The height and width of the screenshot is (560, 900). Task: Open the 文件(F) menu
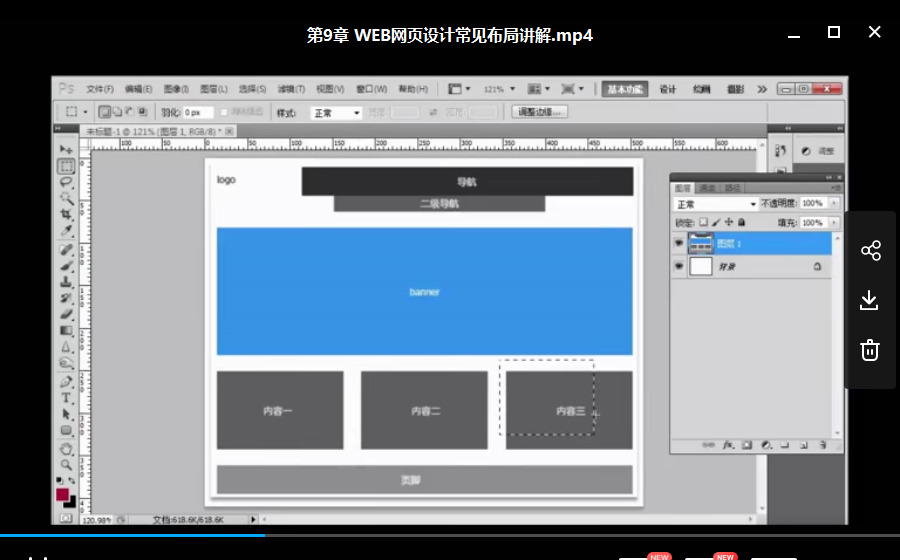[x=100, y=89]
